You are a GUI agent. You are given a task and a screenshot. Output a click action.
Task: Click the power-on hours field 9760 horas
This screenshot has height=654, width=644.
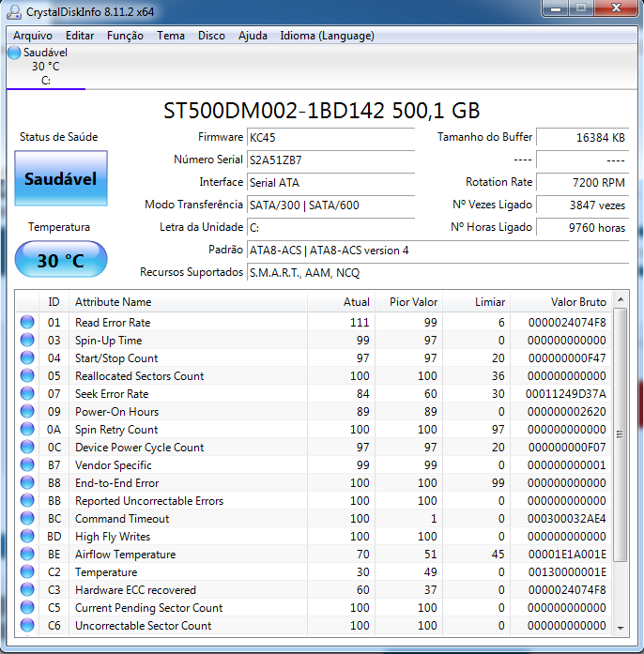[582, 227]
